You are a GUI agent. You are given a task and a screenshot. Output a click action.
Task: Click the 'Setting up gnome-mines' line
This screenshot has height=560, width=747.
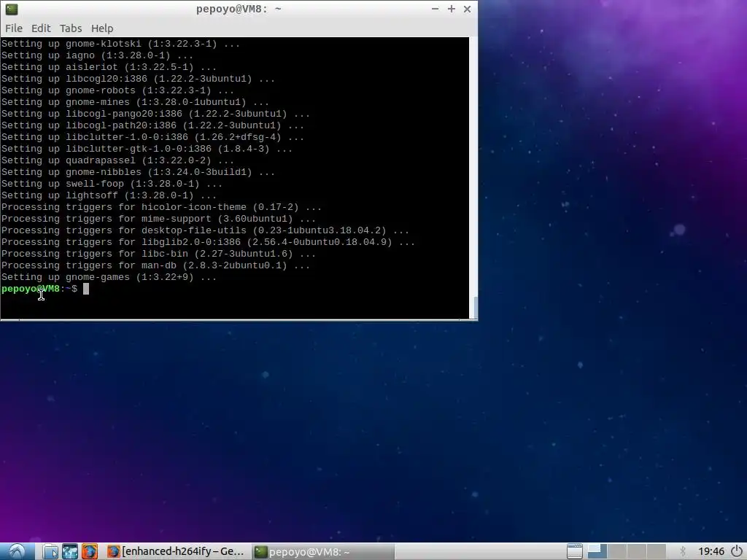click(x=135, y=102)
